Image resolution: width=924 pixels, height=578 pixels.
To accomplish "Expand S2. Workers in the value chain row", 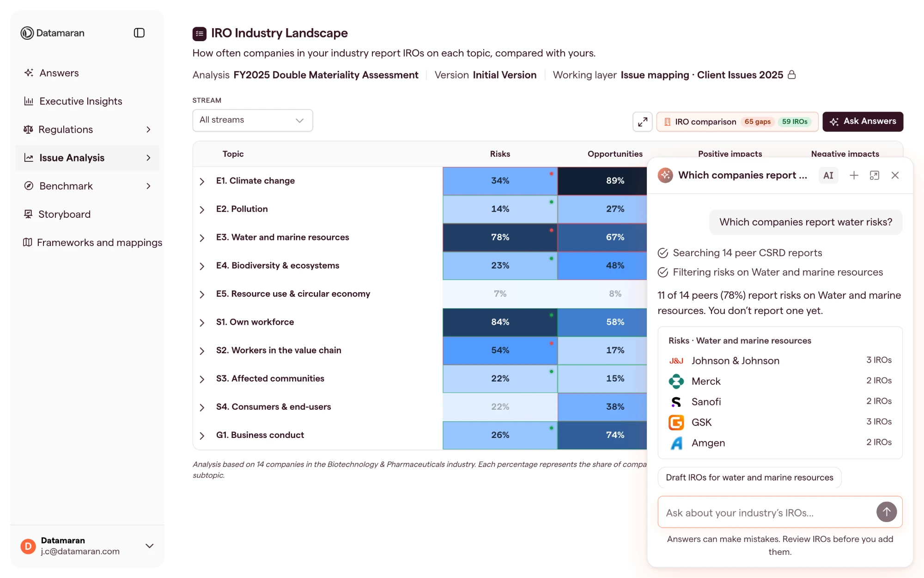I will [202, 351].
